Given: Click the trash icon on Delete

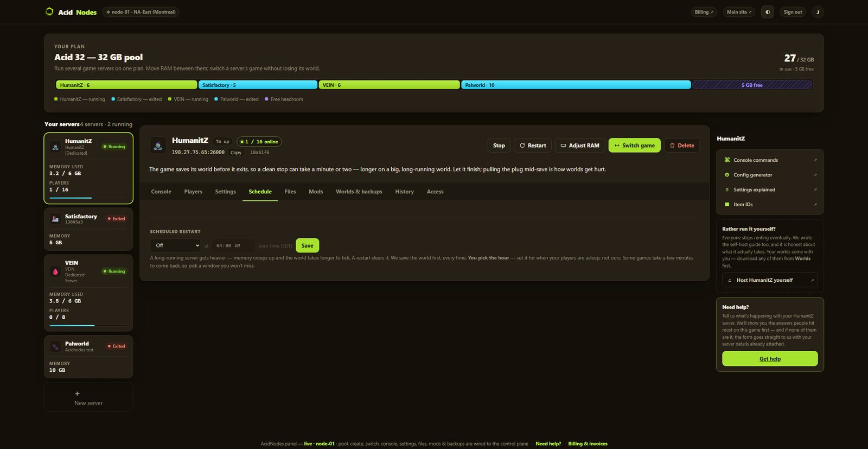Looking at the screenshot, I should [673, 146].
